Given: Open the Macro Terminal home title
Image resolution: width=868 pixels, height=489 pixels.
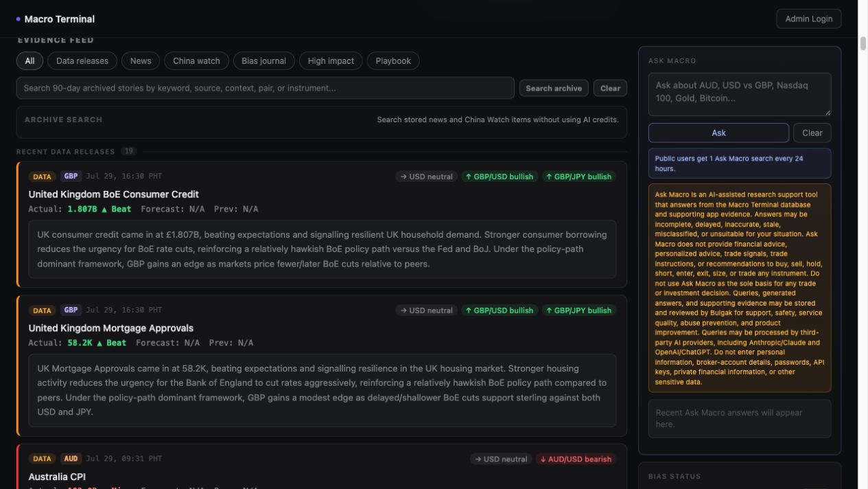Looking at the screenshot, I should click(x=59, y=19).
